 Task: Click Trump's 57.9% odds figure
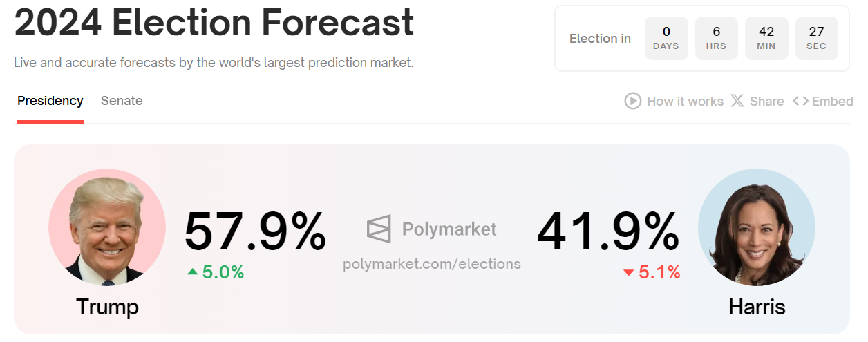click(x=255, y=232)
